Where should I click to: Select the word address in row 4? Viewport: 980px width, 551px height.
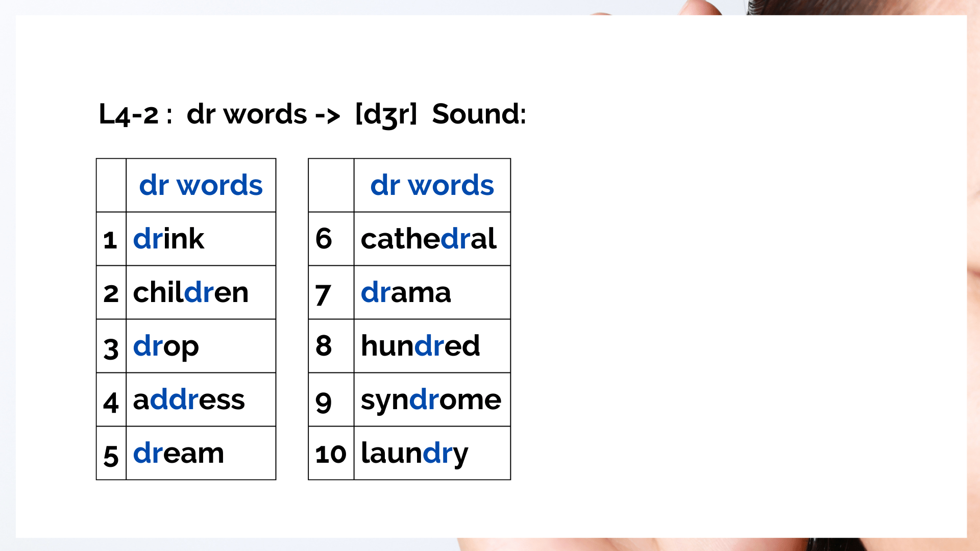point(189,399)
